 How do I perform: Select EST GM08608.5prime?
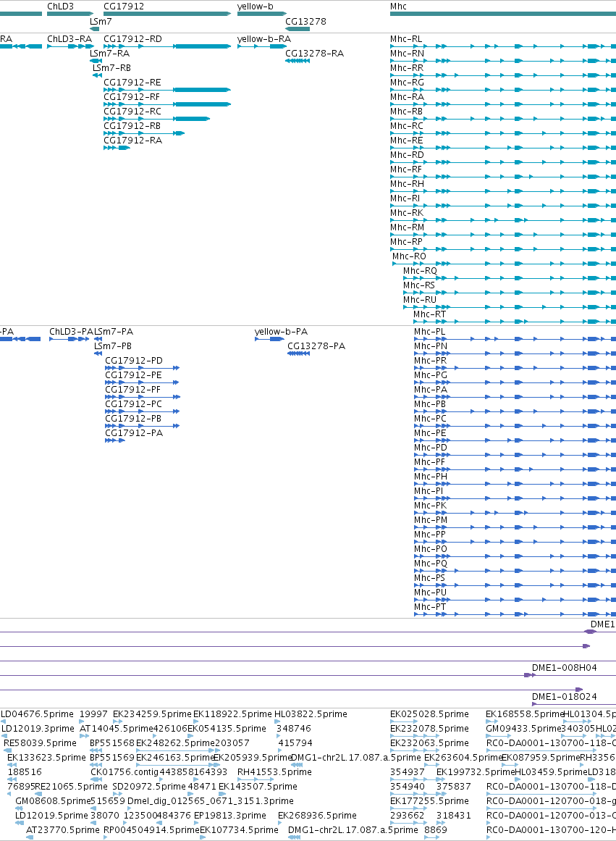[x=53, y=801]
